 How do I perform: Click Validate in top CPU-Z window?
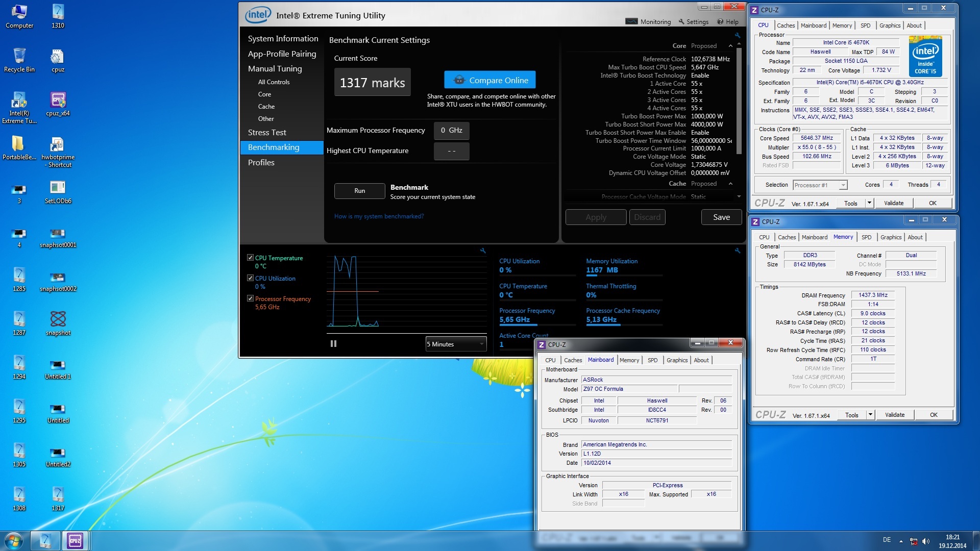[894, 203]
